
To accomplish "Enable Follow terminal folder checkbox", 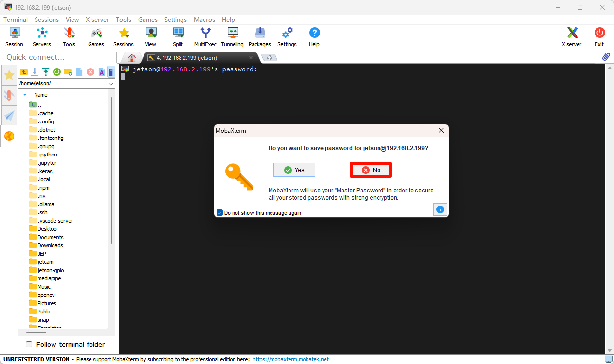I will pyautogui.click(x=29, y=344).
